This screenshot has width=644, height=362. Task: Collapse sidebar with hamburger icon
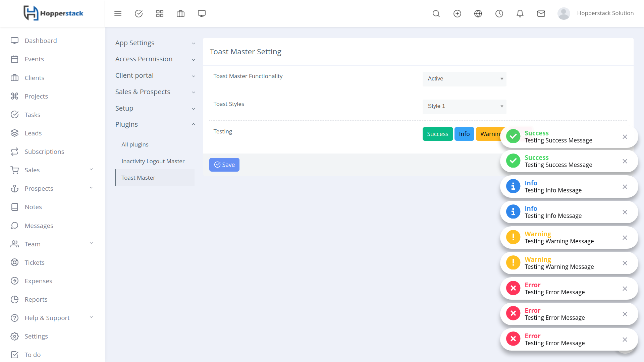point(118,13)
